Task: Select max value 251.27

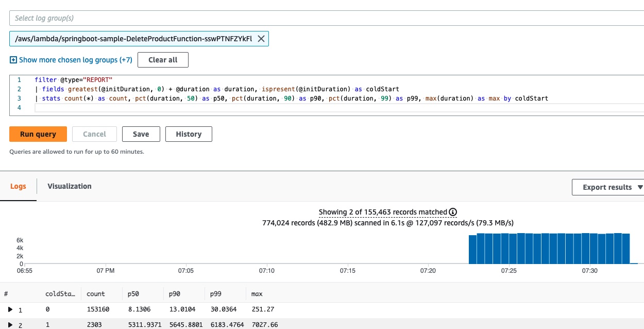Action: [262, 309]
